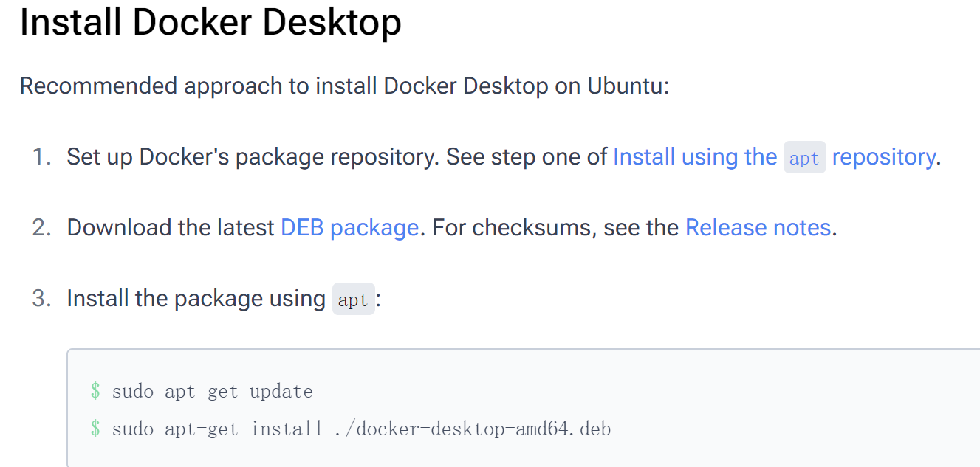Image resolution: width=980 pixels, height=467 pixels.
Task: Click the word "repository" ending step one's link
Action: (883, 157)
